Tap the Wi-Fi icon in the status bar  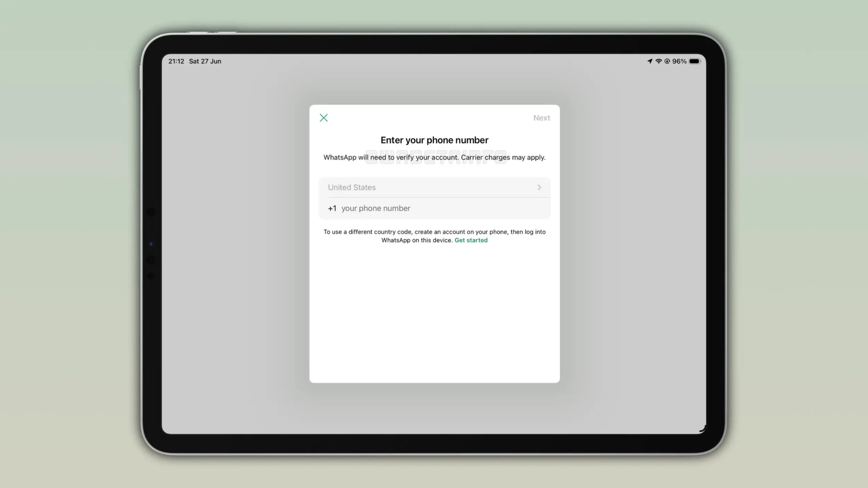pos(658,61)
